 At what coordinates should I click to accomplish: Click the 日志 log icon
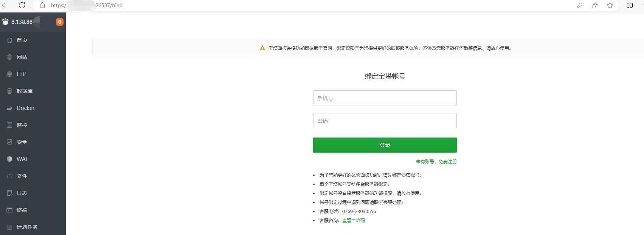click(x=9, y=193)
